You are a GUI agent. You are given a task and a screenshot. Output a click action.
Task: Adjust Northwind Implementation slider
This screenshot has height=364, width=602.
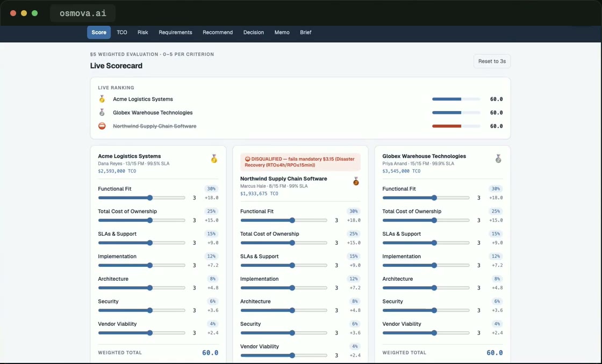(x=284, y=288)
